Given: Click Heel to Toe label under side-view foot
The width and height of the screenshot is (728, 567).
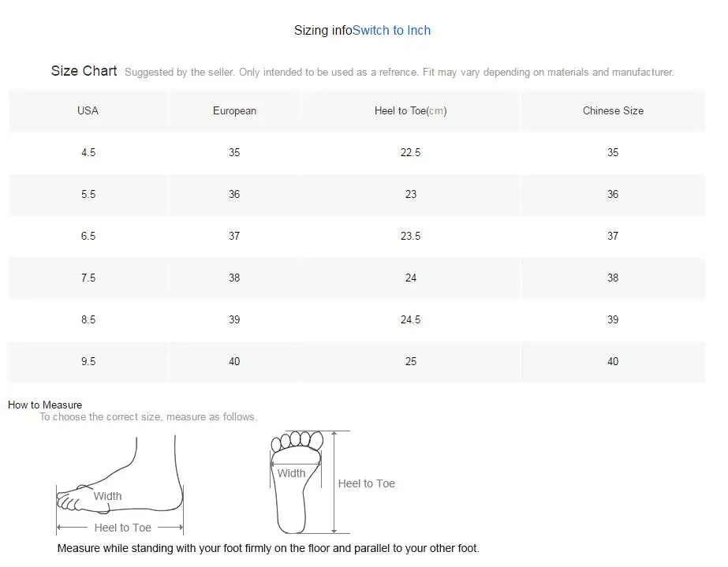Looking at the screenshot, I should 122,528.
